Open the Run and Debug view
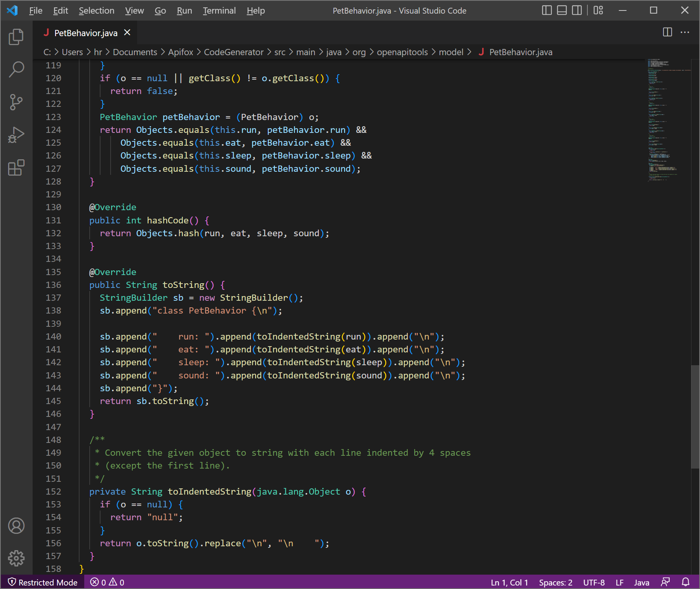The width and height of the screenshot is (700, 589). (16, 135)
